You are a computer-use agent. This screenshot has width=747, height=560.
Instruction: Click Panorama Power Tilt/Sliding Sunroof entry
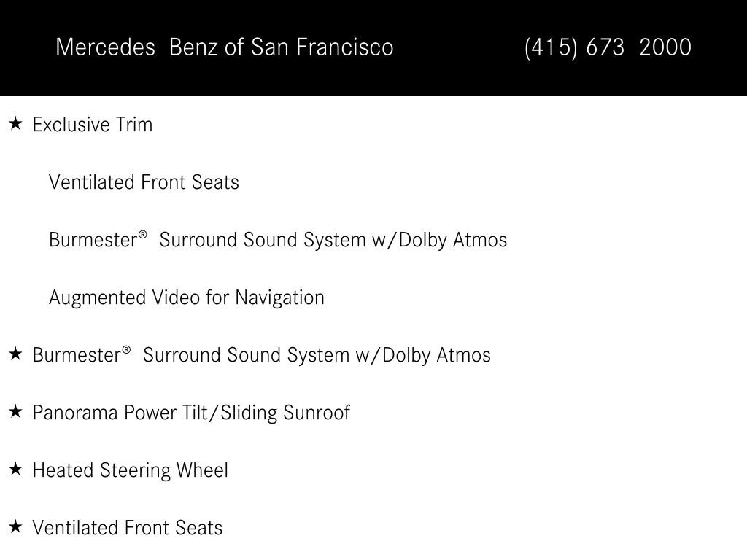191,413
